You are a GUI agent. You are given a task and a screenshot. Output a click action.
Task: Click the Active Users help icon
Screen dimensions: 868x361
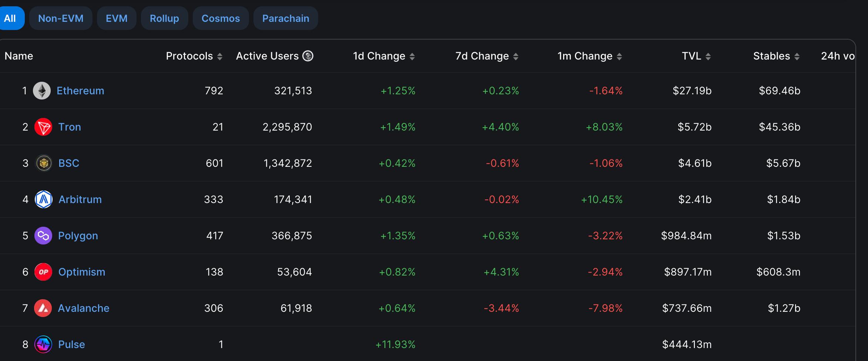coord(308,56)
